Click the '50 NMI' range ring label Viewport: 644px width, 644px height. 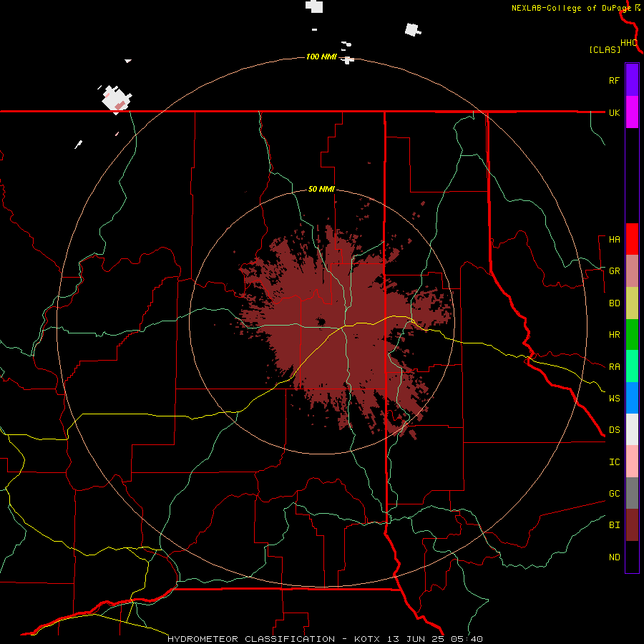click(x=321, y=189)
